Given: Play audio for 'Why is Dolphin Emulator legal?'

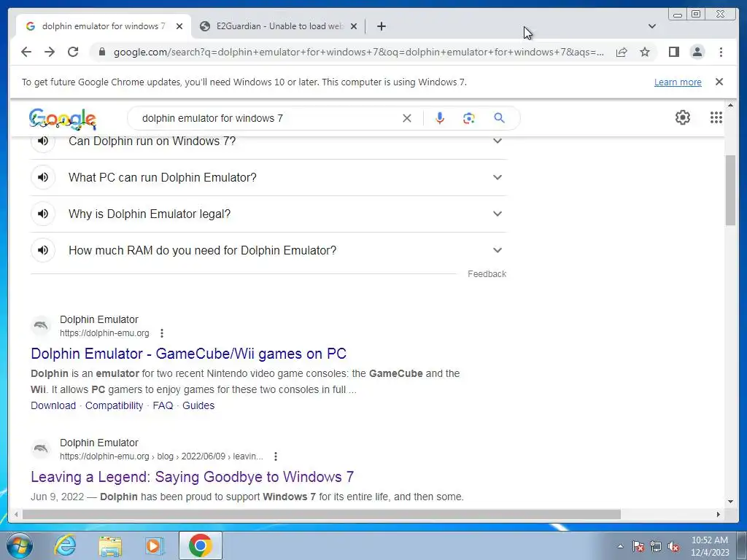Looking at the screenshot, I should coord(43,214).
